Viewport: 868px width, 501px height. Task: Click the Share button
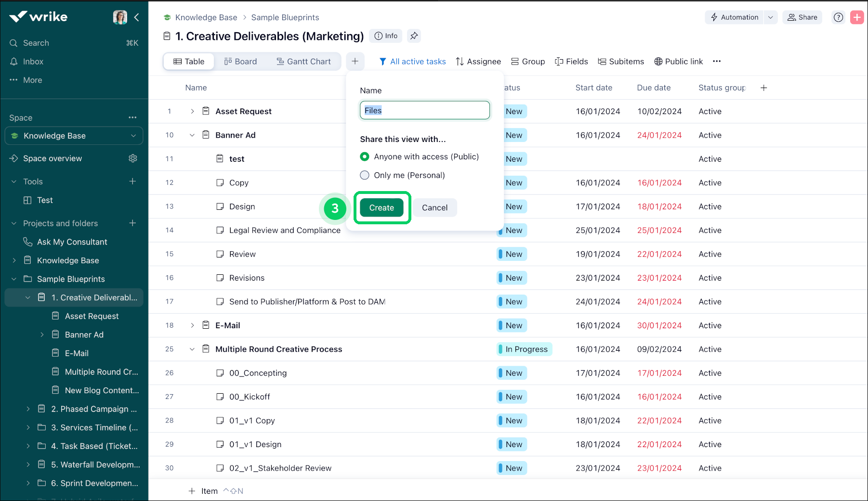click(802, 17)
